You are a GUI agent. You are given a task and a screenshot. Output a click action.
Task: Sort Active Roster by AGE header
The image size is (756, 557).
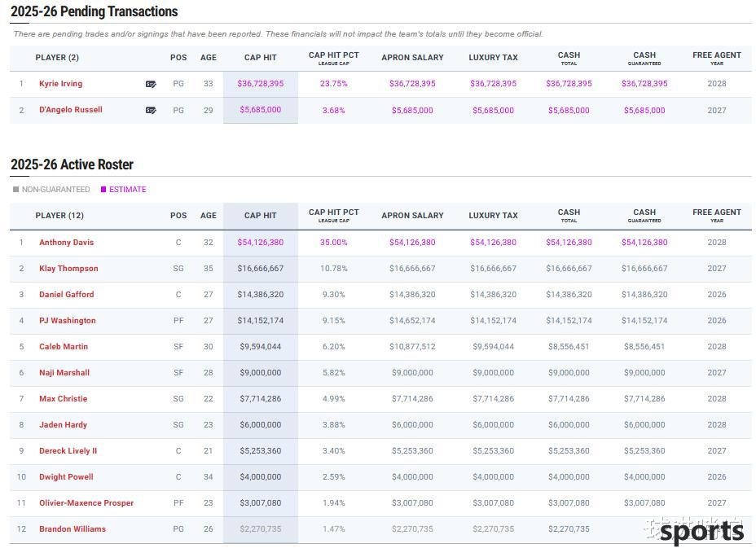[x=209, y=215]
